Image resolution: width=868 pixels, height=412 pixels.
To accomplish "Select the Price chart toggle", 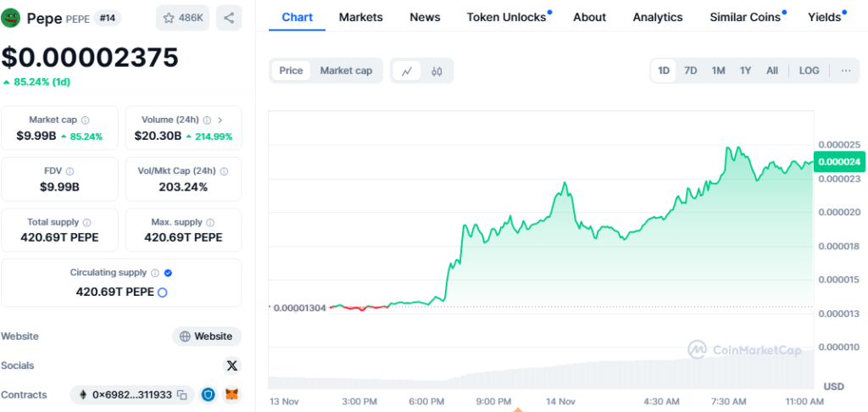I will click(x=292, y=71).
